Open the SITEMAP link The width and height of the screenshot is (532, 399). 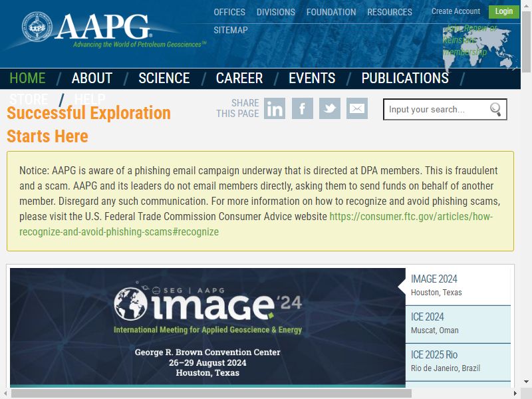pos(231,30)
